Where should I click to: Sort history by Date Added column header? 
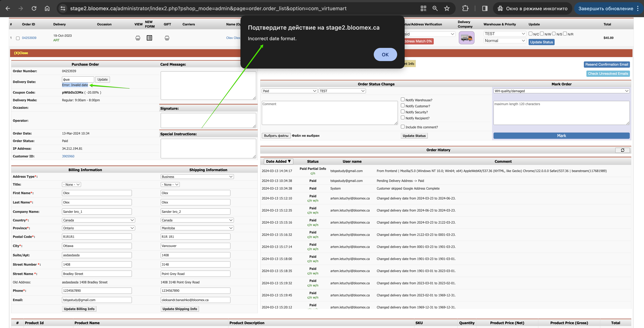pyautogui.click(x=278, y=161)
